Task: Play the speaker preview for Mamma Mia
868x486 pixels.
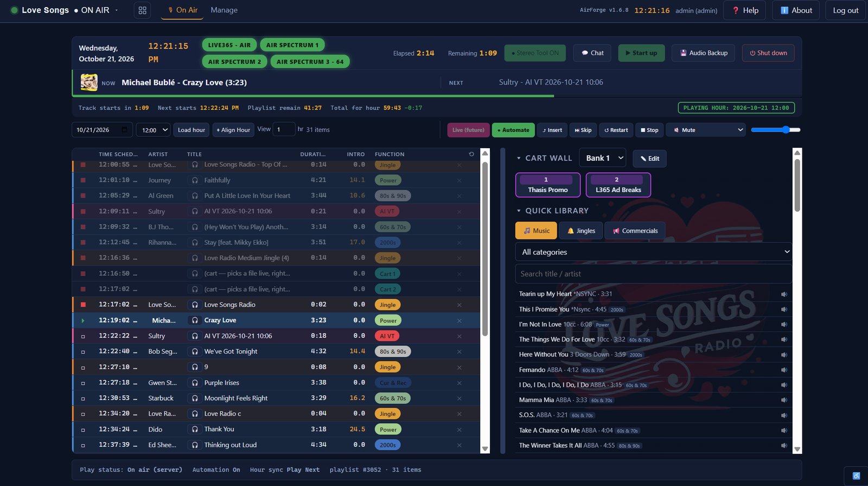Action: coord(784,400)
